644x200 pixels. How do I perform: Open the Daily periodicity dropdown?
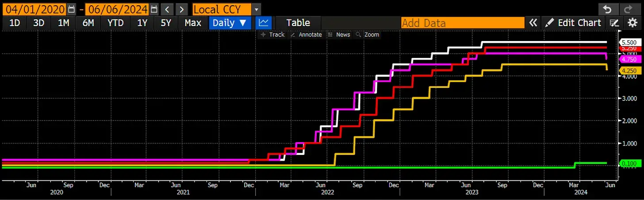click(230, 23)
